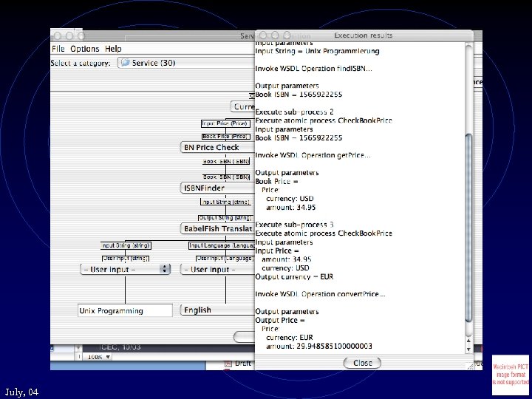Click the Close button in Execution results

coord(362,363)
